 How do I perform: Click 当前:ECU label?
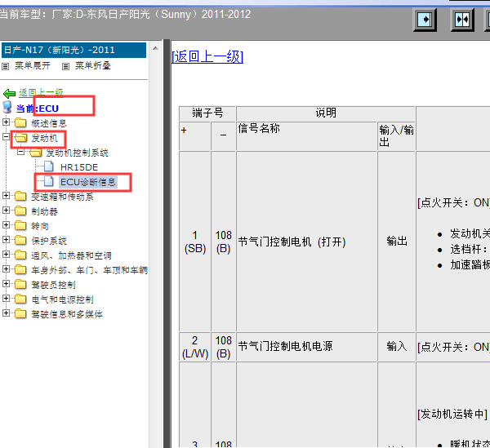pyautogui.click(x=38, y=109)
